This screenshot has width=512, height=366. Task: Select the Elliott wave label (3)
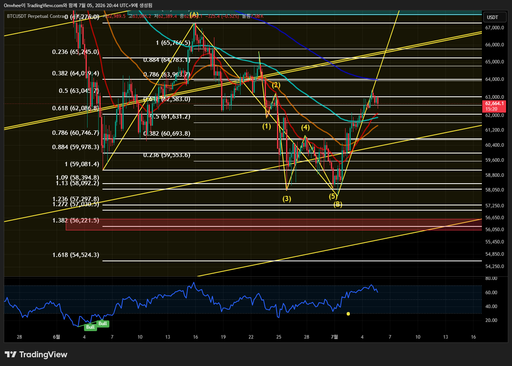(287, 199)
